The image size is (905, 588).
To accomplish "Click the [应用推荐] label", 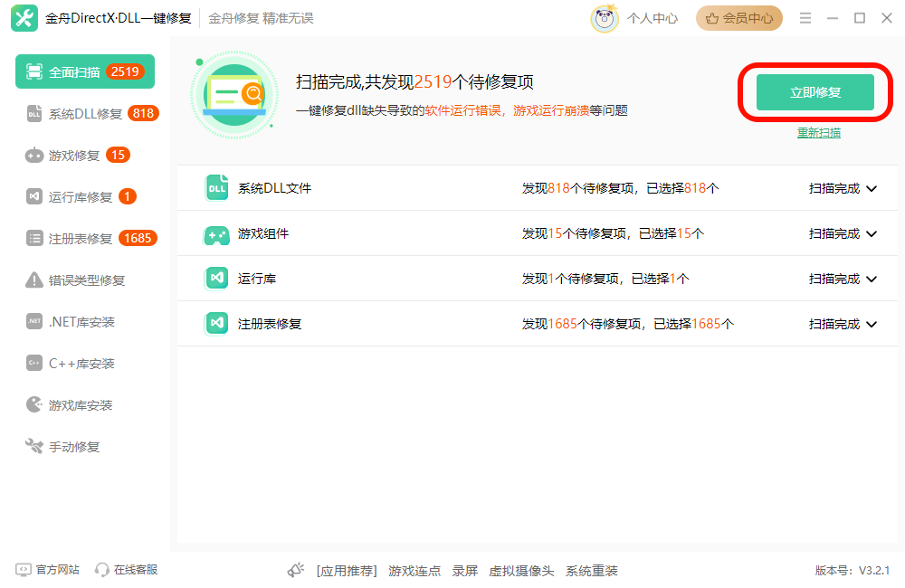I will point(347,571).
